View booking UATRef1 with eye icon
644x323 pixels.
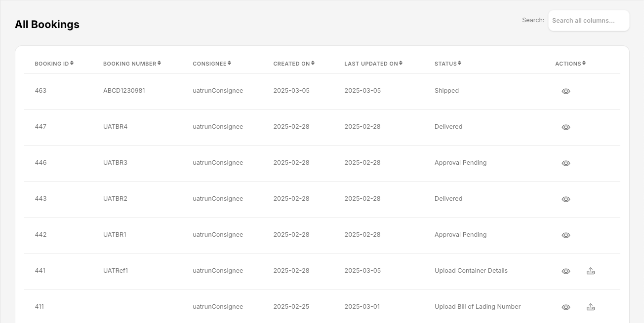coord(566,271)
